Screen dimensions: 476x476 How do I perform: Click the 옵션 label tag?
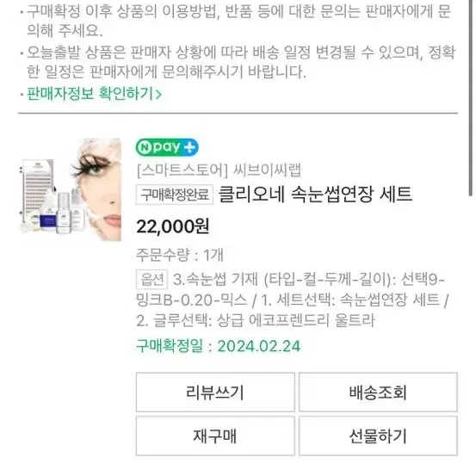151,279
